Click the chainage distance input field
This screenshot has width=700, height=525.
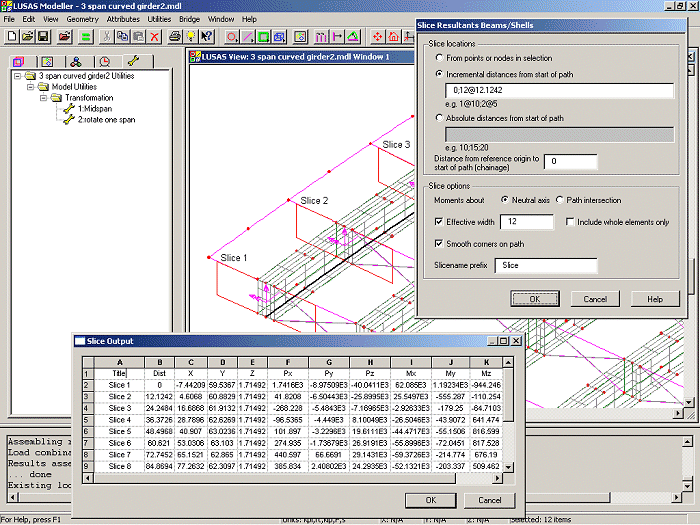571,162
